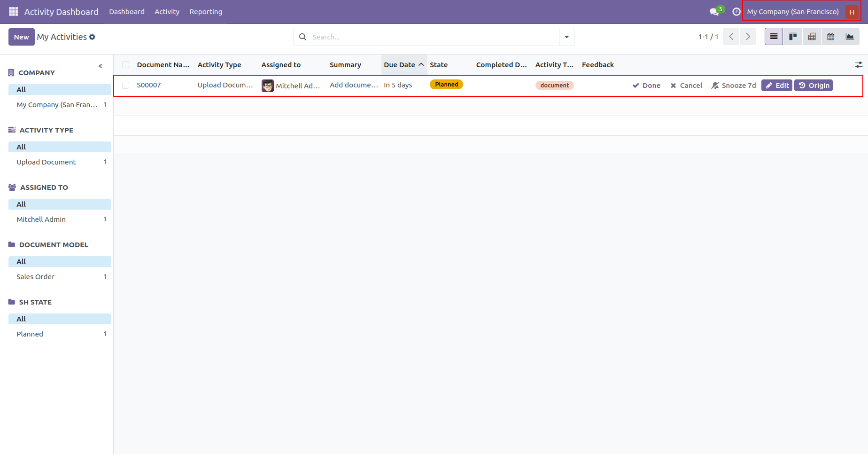The image size is (868, 454).
Task: Open the Origin document
Action: tap(814, 86)
